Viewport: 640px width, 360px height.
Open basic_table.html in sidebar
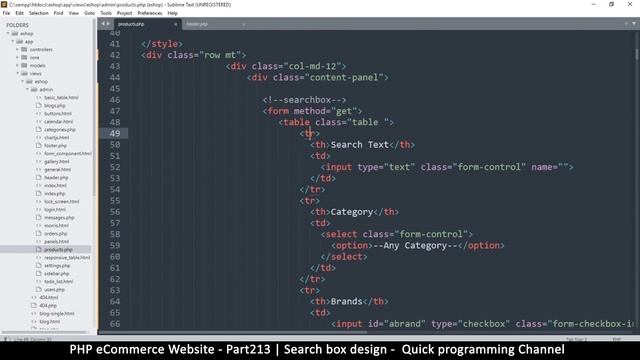tap(61, 98)
